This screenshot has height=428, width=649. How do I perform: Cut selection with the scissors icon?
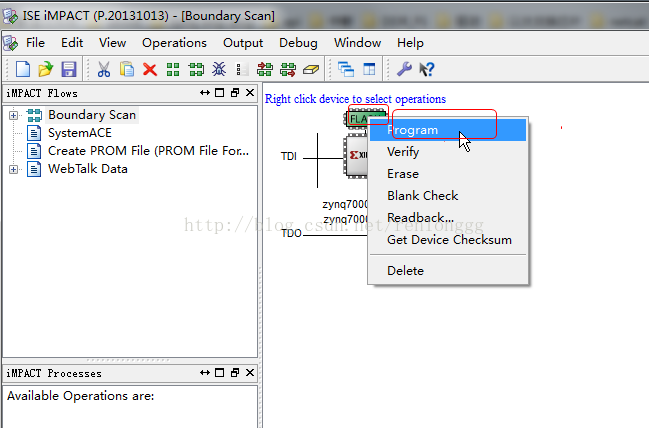pos(103,69)
